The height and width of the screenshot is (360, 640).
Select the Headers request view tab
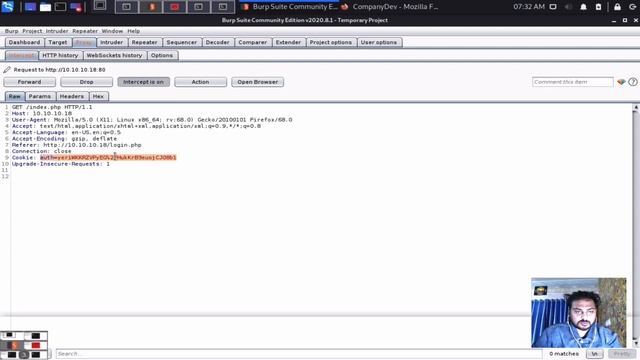coord(72,96)
